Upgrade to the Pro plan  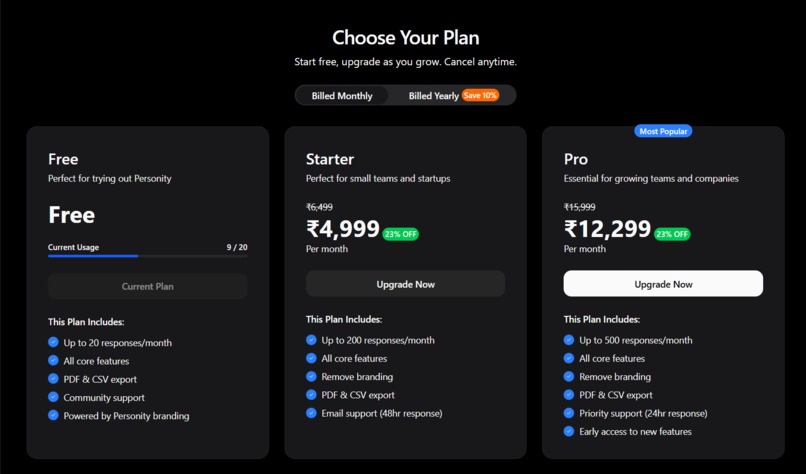tap(663, 284)
